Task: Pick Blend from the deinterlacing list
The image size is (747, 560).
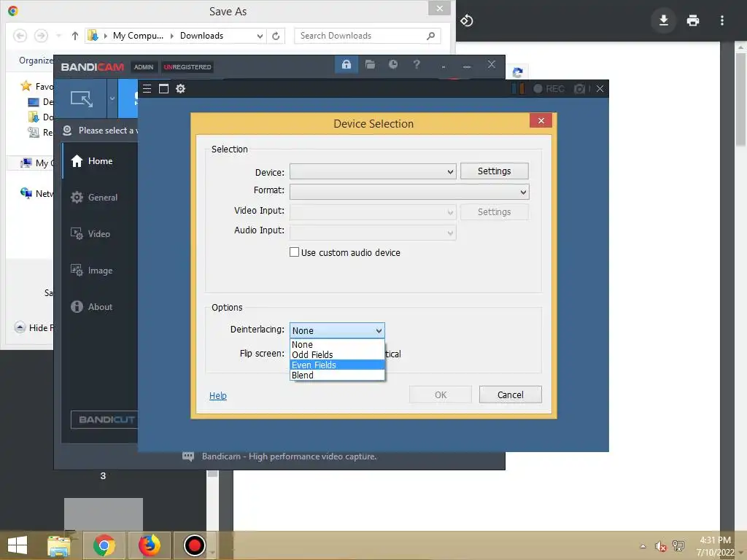Action: click(337, 376)
